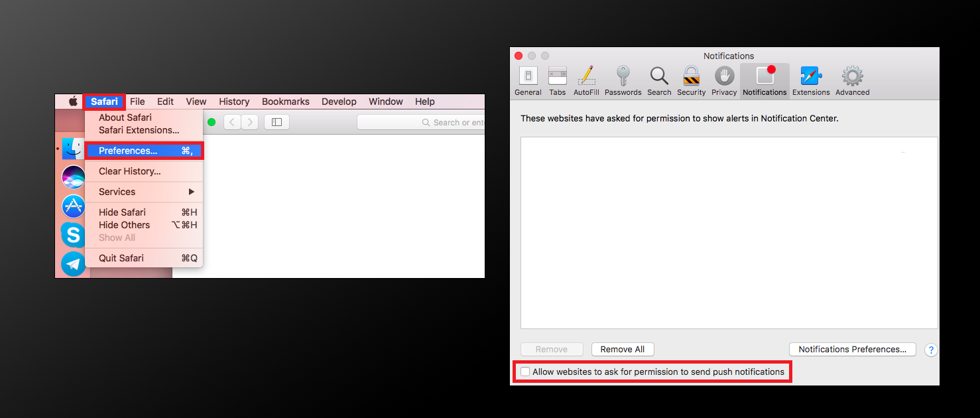
Task: Open the Privacy preferences pane
Action: tap(724, 81)
